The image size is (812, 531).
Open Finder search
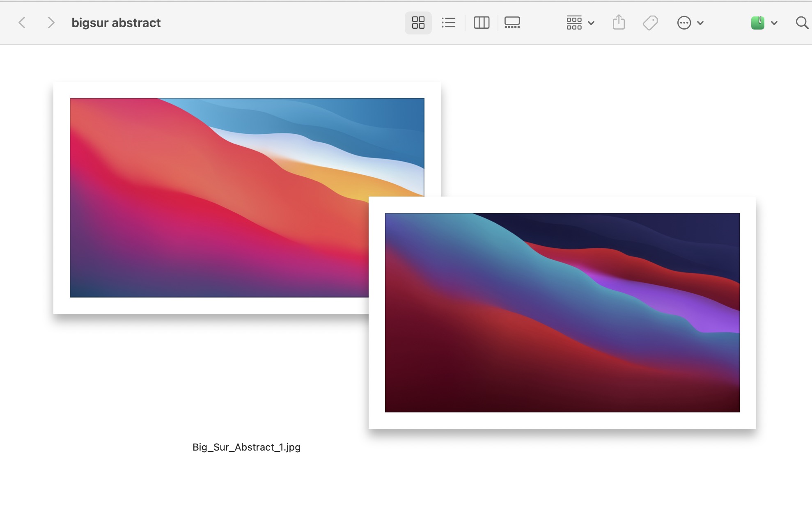801,23
